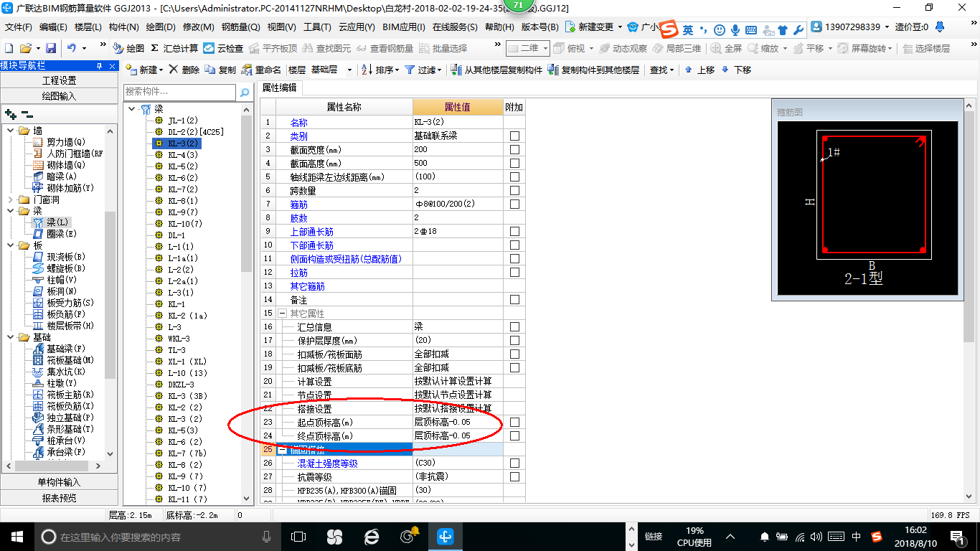This screenshot has width=980, height=551.
Task: Click the open folder icon in the toolbar
Action: 25,48
